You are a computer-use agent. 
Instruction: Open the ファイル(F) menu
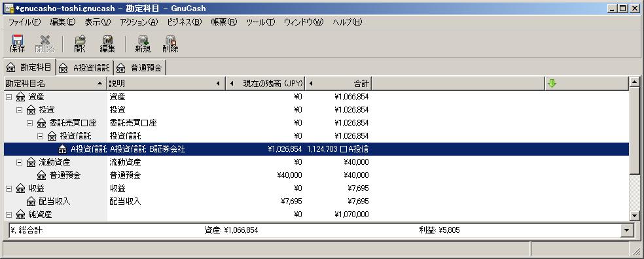coord(25,22)
